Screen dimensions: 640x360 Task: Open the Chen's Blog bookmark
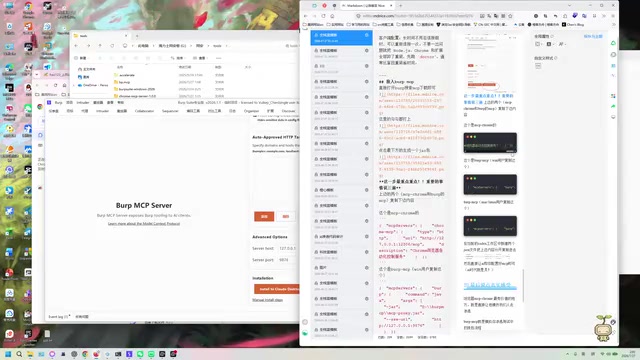[573, 24]
